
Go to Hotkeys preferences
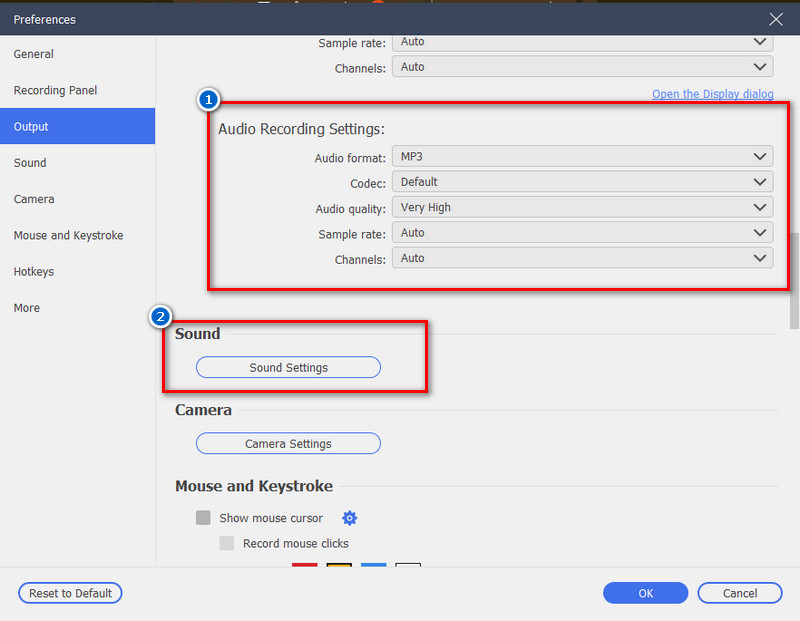[78, 271]
